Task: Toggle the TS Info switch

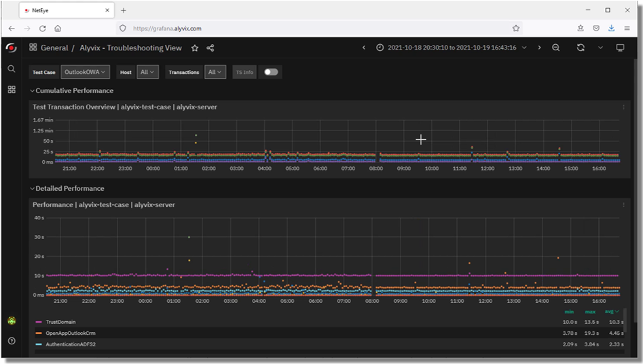Action: pos(271,72)
